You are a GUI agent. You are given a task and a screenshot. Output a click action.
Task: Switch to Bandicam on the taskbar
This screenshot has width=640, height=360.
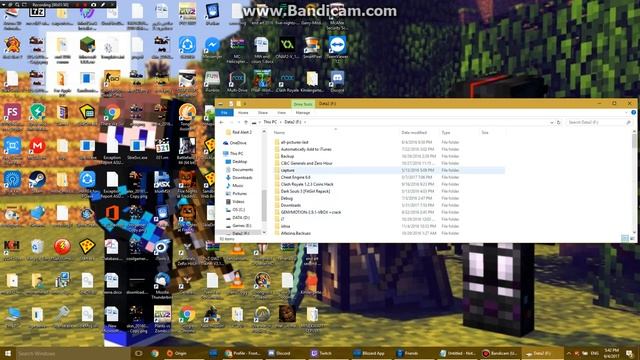pyautogui.click(x=500, y=353)
